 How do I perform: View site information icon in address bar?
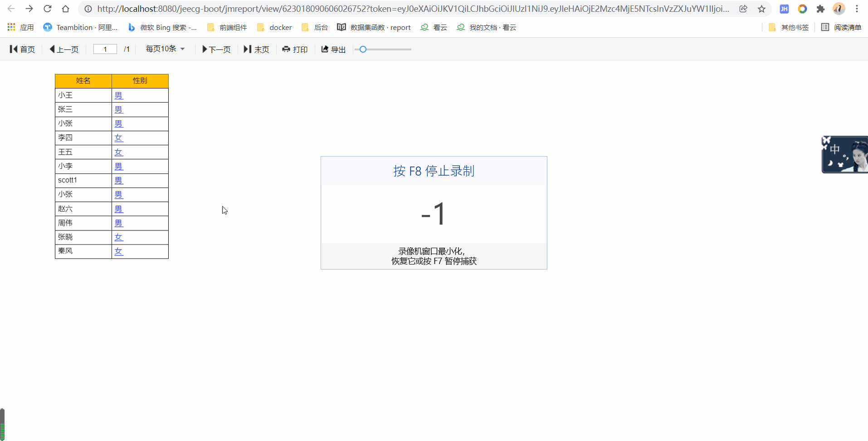pyautogui.click(x=88, y=9)
